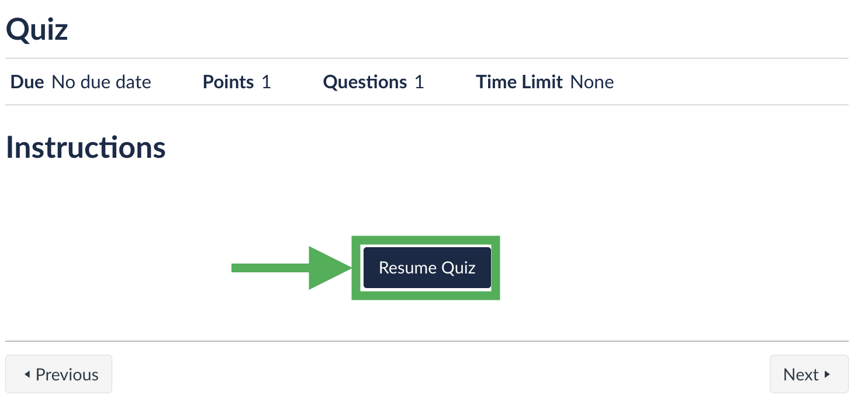Click the "None" time limit value
Image resolution: width=868 pixels, height=419 pixels.
tap(592, 82)
